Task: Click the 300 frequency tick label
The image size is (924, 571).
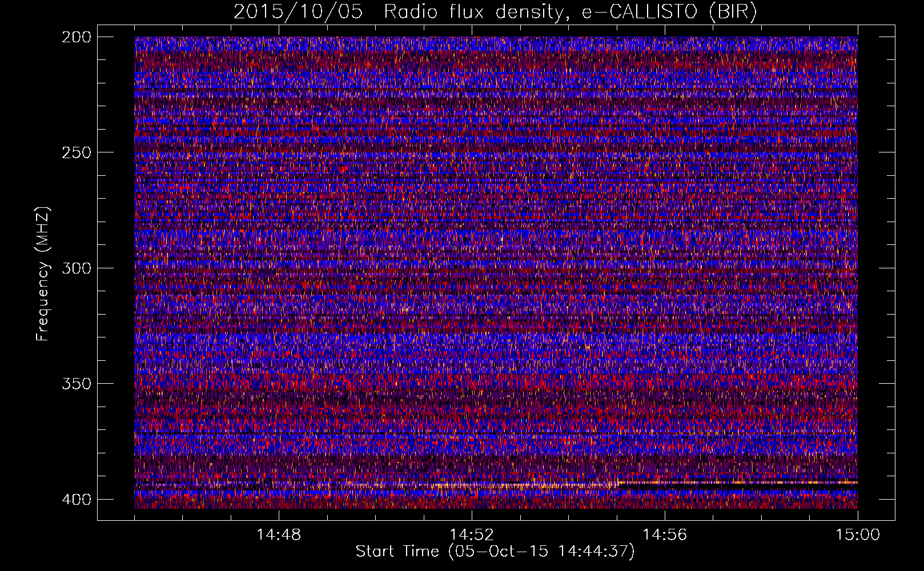Action: pyautogui.click(x=76, y=268)
